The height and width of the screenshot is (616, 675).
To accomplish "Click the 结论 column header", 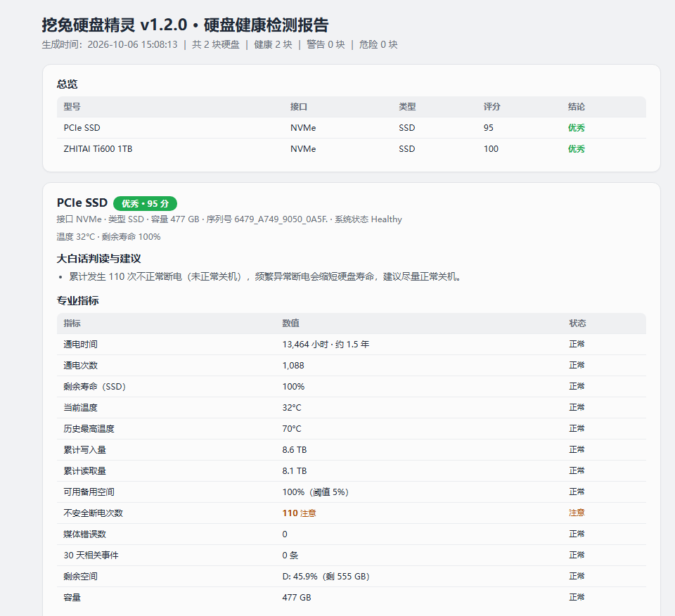I will 577,107.
